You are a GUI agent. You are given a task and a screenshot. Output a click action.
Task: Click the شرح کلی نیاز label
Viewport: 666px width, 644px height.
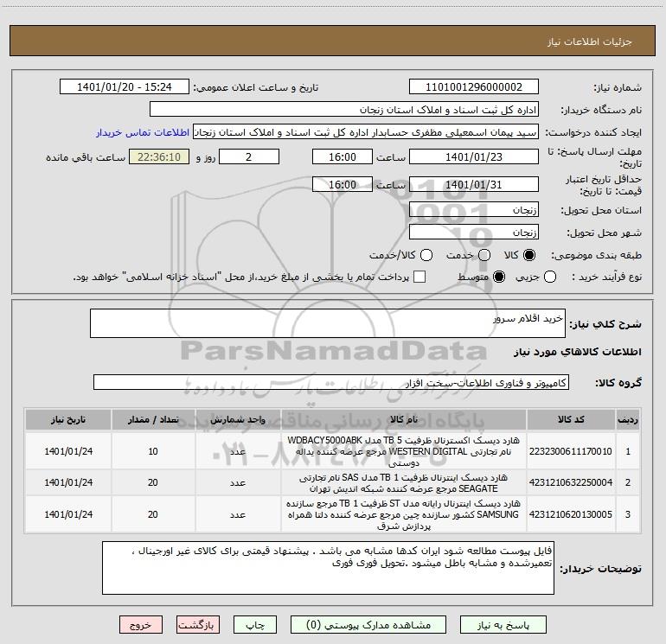605,324
